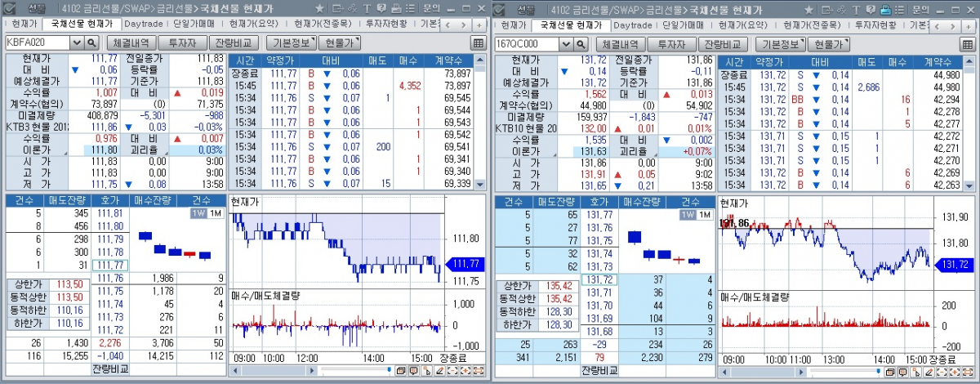Click the tab scroll left arrow in left window

[448, 25]
